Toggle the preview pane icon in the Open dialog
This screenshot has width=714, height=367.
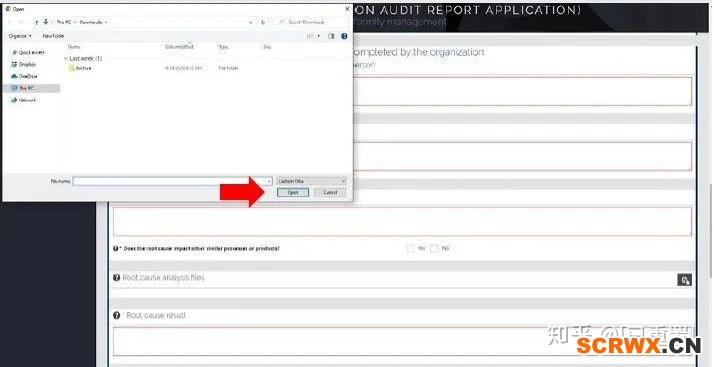[331, 36]
